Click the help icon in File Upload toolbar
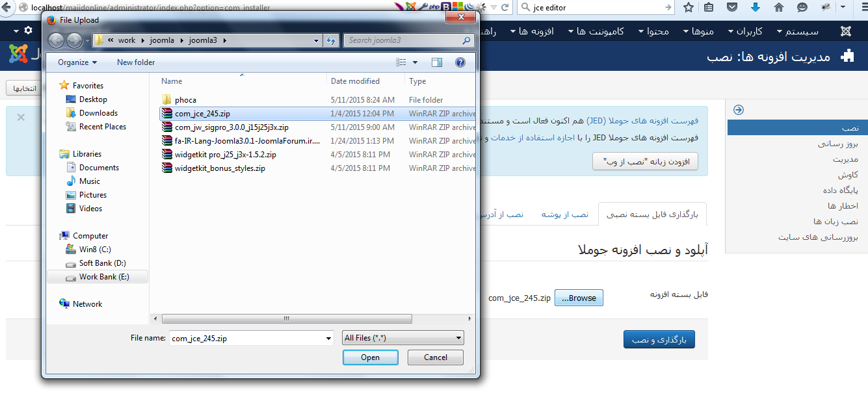The image size is (868, 414). pyautogui.click(x=460, y=62)
